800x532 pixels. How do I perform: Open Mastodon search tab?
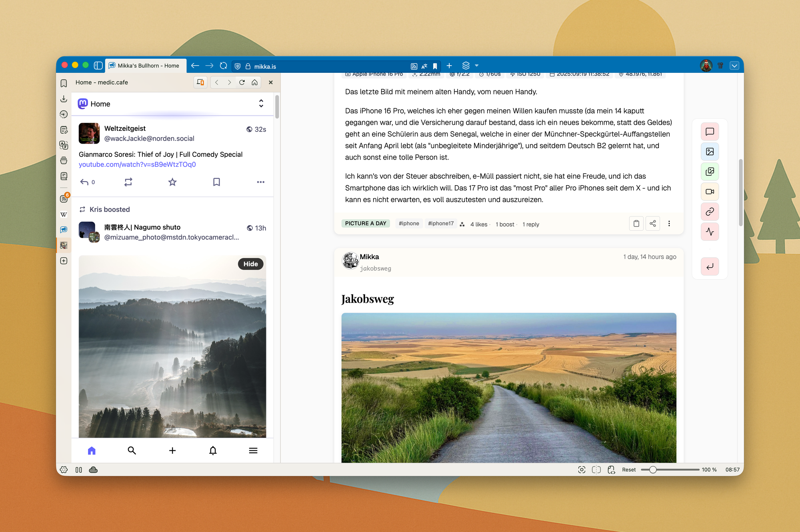click(x=132, y=450)
